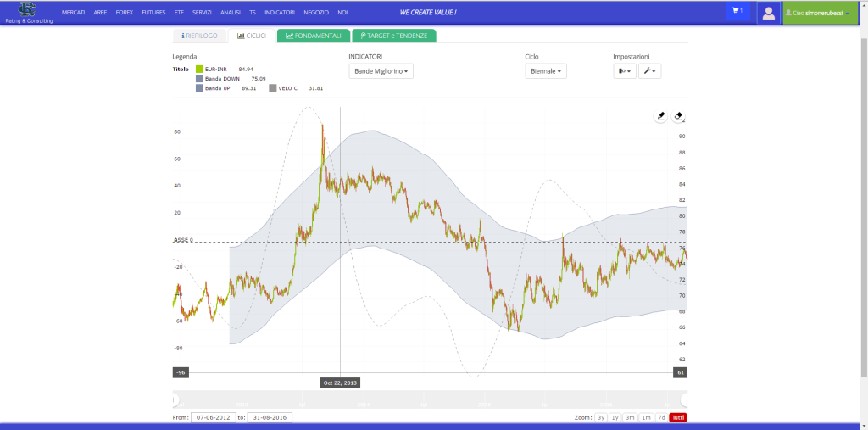Toggle Banda DOWN legend series
Screen dimensions: 868x430
tap(199, 78)
